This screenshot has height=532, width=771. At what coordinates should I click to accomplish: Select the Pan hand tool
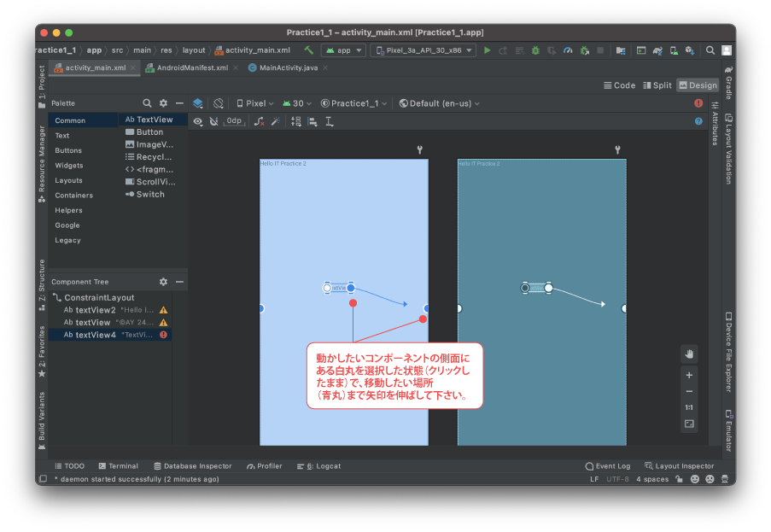point(689,354)
